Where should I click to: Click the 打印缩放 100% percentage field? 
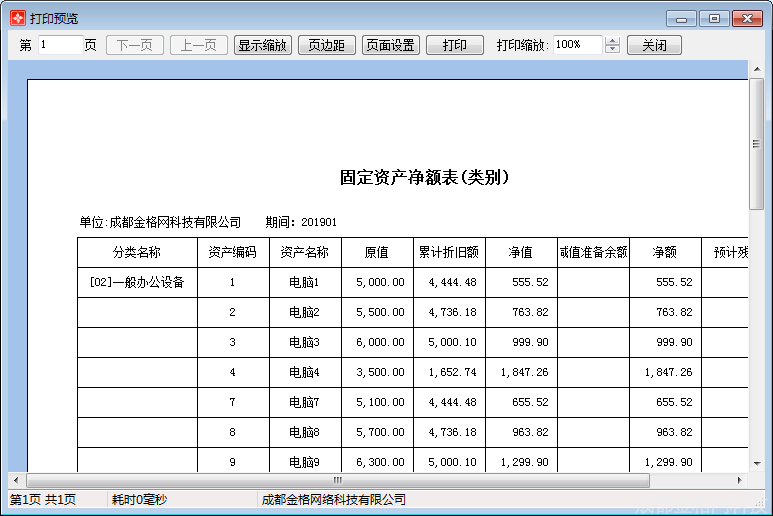577,45
